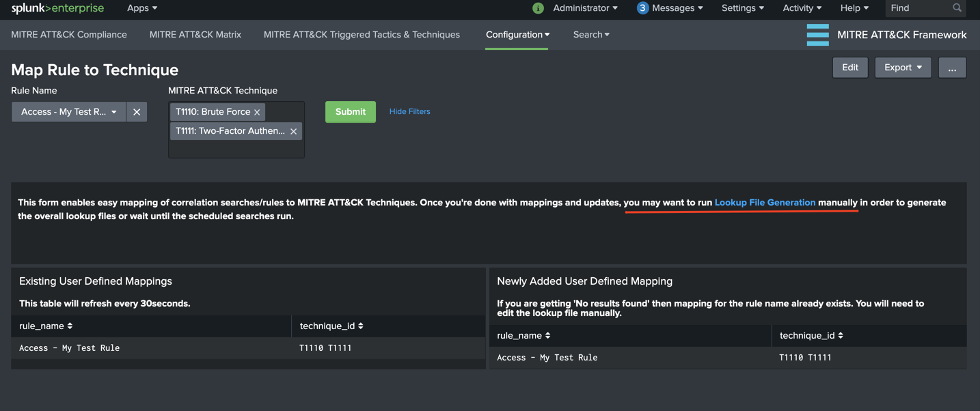
Task: Go to MITRE ATT&CK Compliance tab
Action: click(x=69, y=35)
